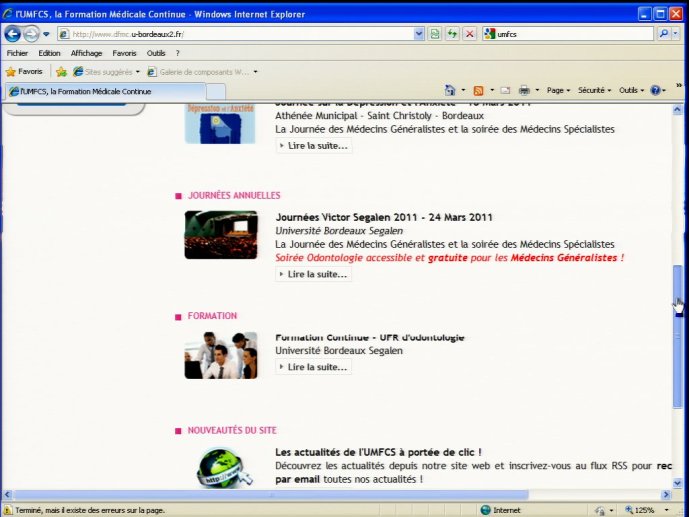Click the orange RSS feeds icon
689x517 pixels.
pyautogui.click(x=478, y=90)
